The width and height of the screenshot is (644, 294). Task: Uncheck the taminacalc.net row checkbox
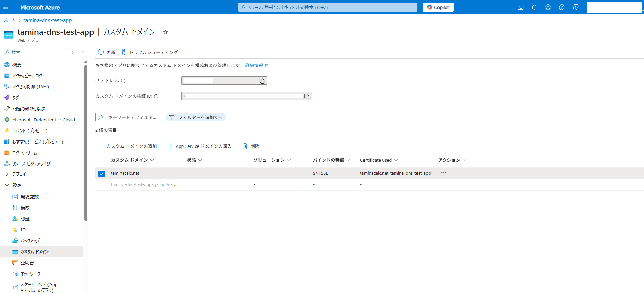click(x=102, y=174)
